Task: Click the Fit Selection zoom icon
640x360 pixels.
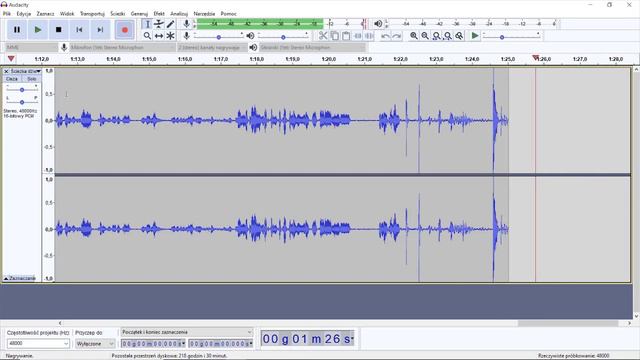Action: [x=436, y=36]
